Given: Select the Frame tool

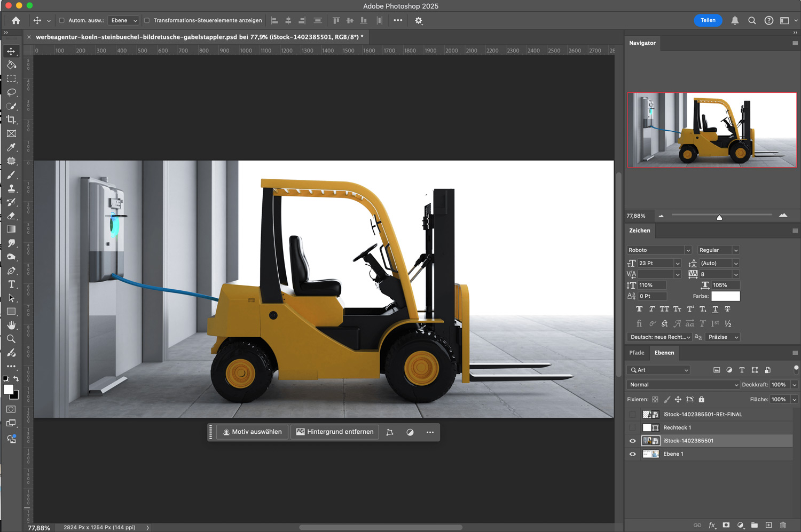Looking at the screenshot, I should click(x=11, y=133).
